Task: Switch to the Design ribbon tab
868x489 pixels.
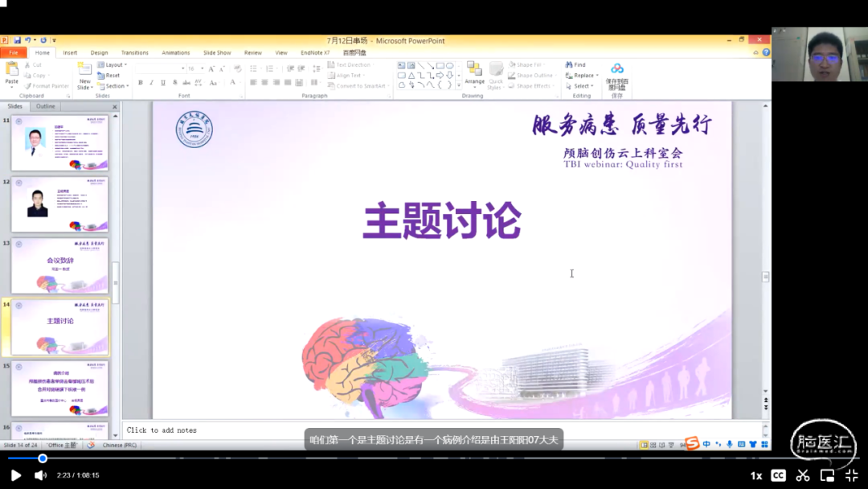Action: point(99,52)
